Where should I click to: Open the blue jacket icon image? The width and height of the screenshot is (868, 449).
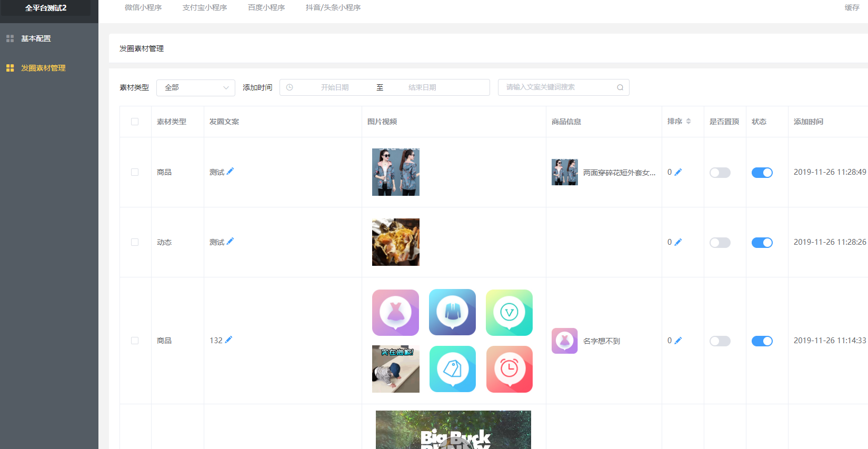(452, 312)
